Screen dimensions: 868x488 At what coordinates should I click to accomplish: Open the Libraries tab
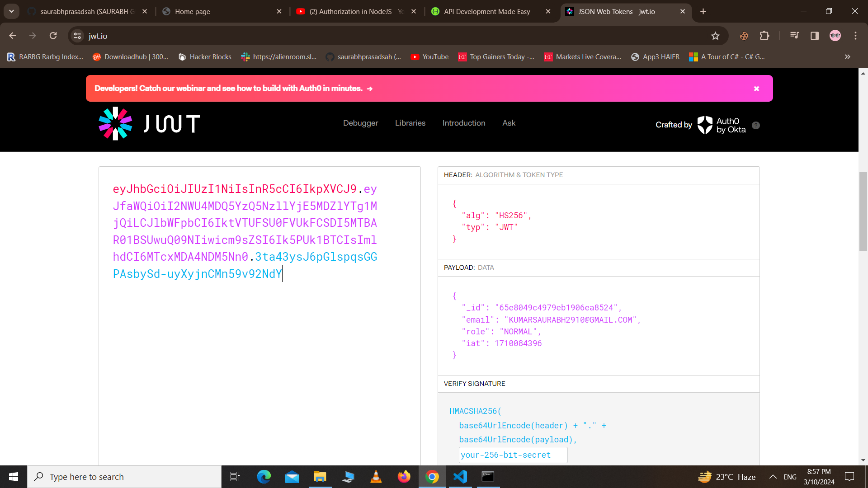pyautogui.click(x=410, y=123)
